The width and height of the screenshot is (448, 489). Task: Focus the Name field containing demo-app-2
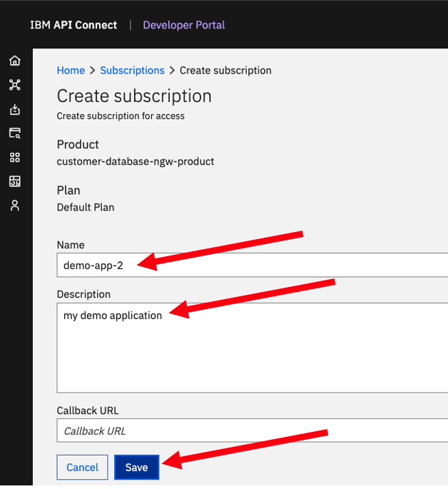[x=253, y=265]
